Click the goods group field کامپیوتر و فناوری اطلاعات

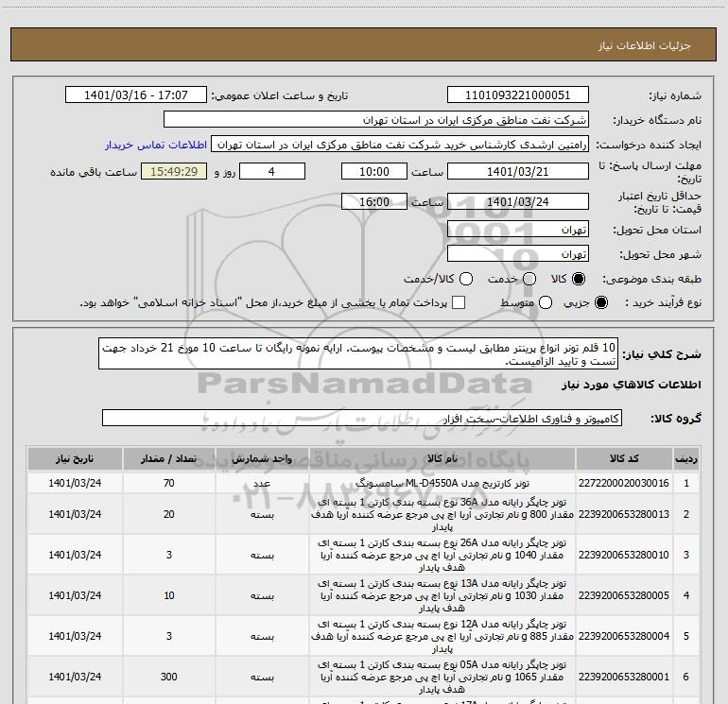pos(362,418)
